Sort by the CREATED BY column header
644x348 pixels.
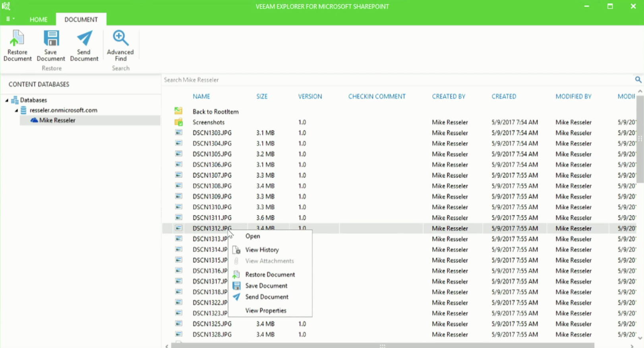[449, 97]
